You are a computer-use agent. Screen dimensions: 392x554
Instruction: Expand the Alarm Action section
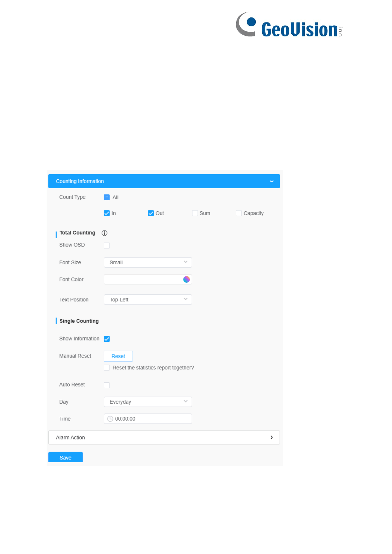[164, 437]
